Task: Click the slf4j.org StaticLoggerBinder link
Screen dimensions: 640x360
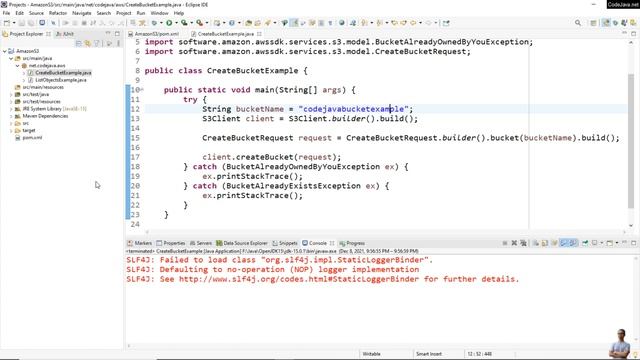Action: (299, 279)
